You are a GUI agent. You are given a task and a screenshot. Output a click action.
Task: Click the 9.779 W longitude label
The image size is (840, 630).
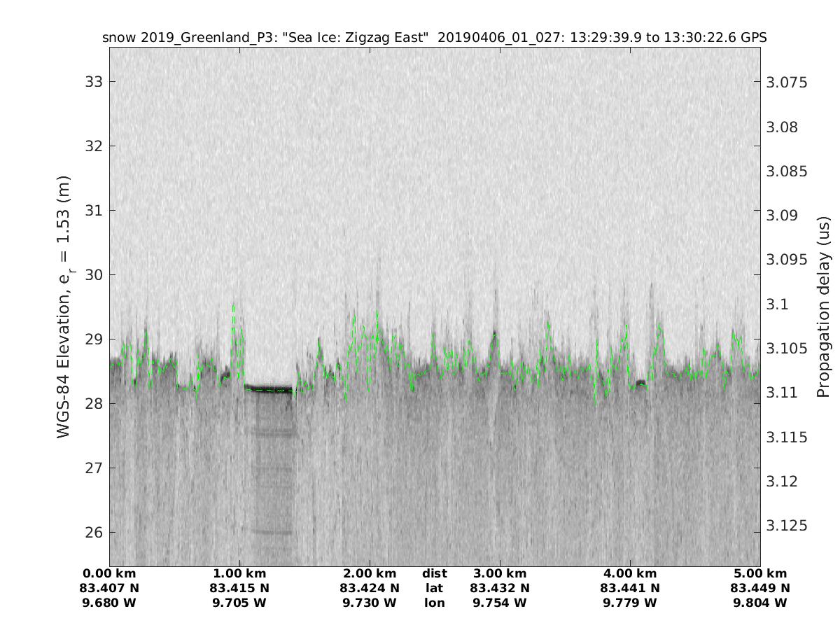[x=630, y=603]
